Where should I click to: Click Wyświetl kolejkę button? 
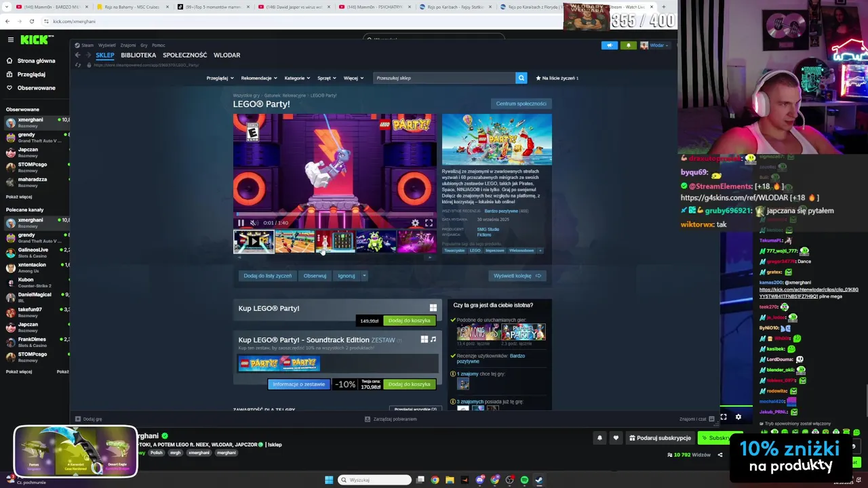tap(517, 276)
